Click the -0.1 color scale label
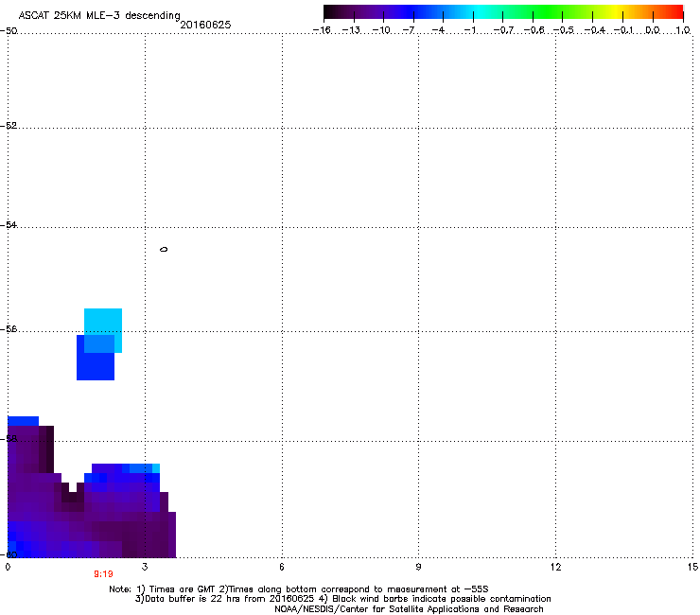This screenshot has height=615, width=700. pos(624,30)
